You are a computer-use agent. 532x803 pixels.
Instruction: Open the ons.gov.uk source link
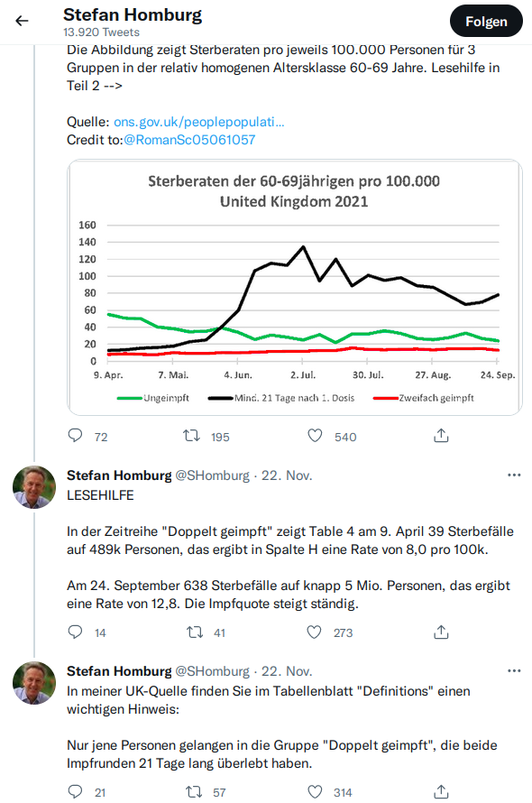click(198, 122)
